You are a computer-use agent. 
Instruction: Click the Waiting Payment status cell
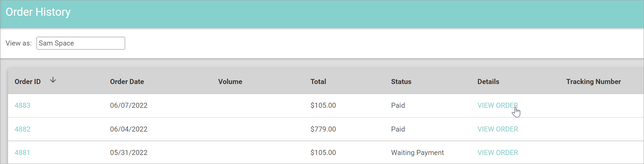pos(417,153)
